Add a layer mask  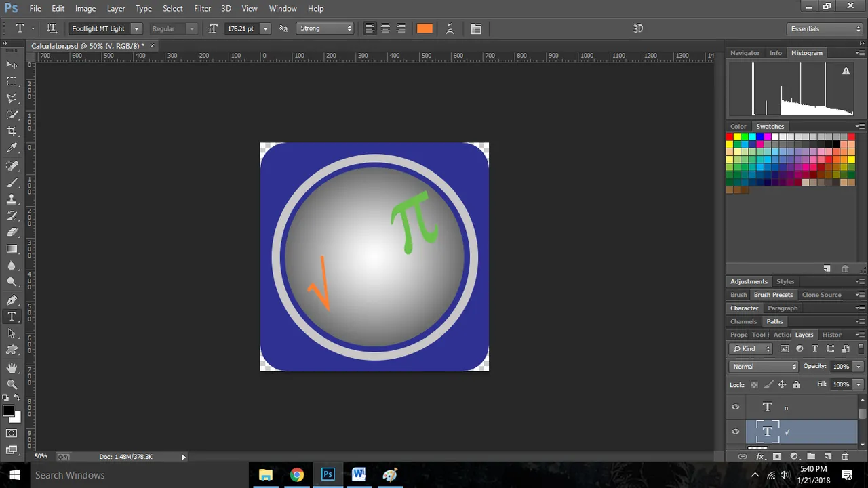point(777,457)
